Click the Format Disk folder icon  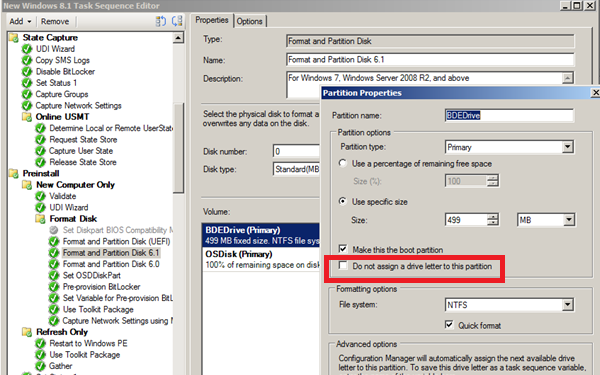coord(40,219)
